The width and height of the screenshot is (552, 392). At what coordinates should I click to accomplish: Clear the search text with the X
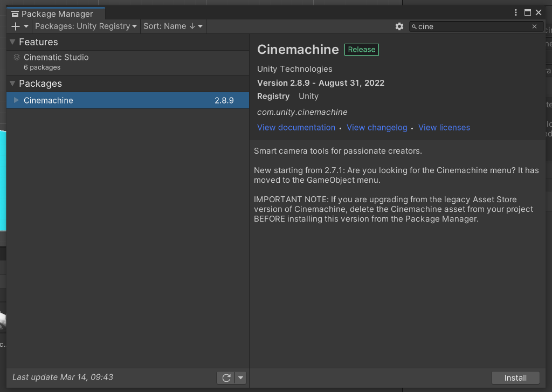[x=534, y=26]
